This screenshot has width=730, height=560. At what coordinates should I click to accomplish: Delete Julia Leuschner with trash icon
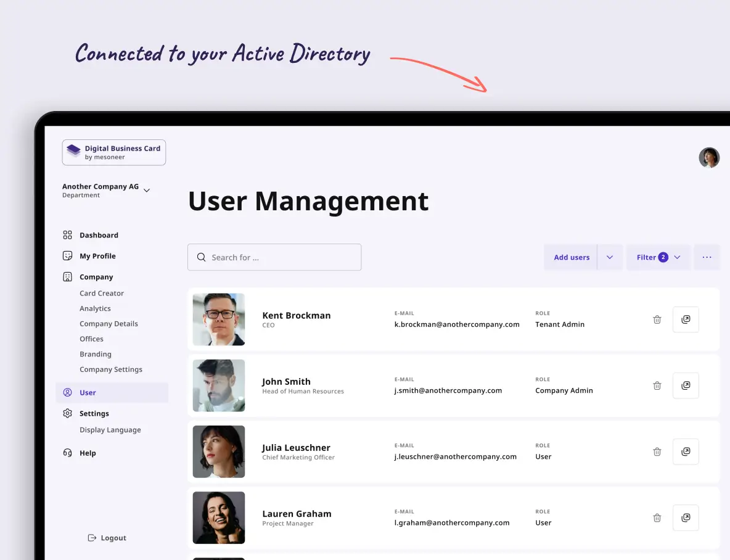click(x=657, y=452)
